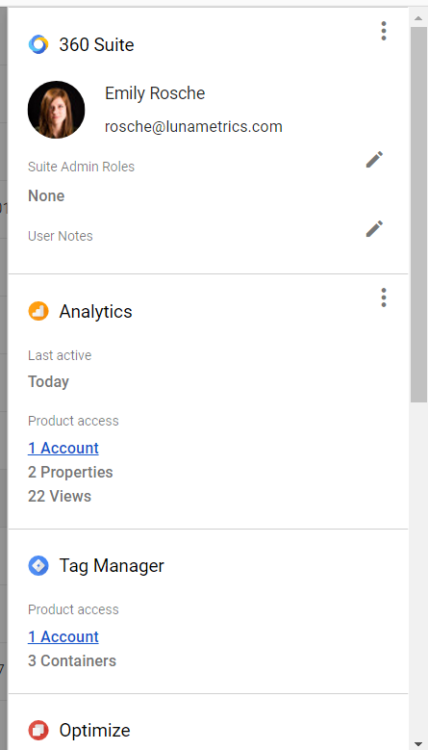Click the red Optimize product icon
428x750 pixels.
[x=38, y=730]
